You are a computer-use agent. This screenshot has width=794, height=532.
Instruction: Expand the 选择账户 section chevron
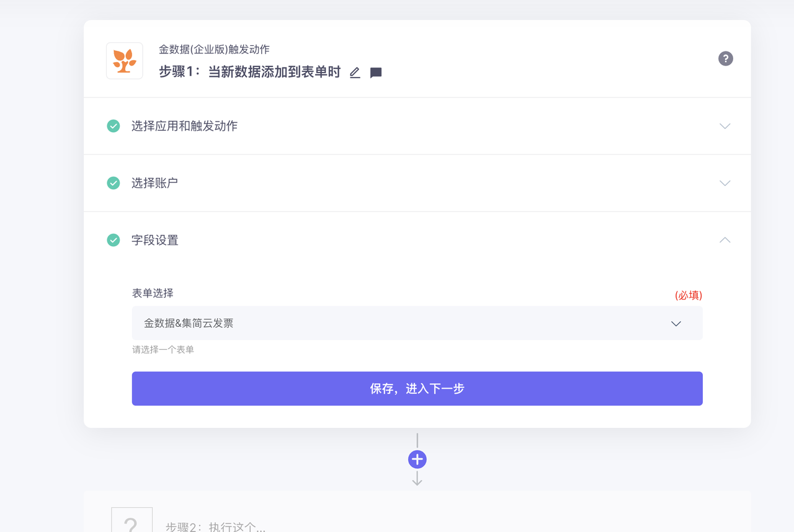[725, 183]
